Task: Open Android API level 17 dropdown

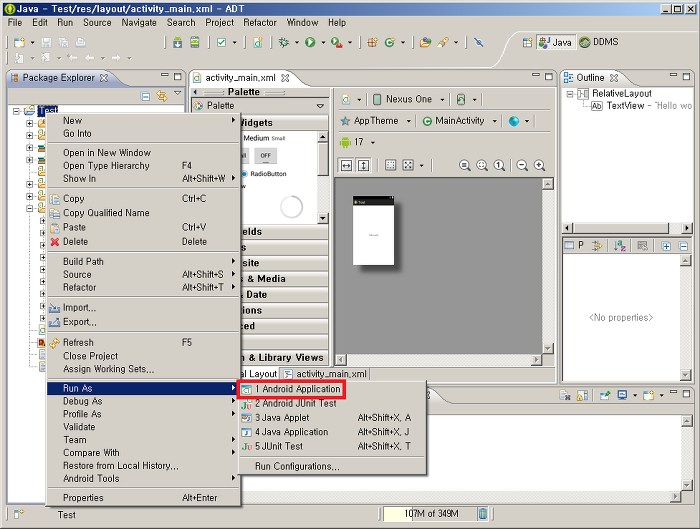Action: (357, 142)
